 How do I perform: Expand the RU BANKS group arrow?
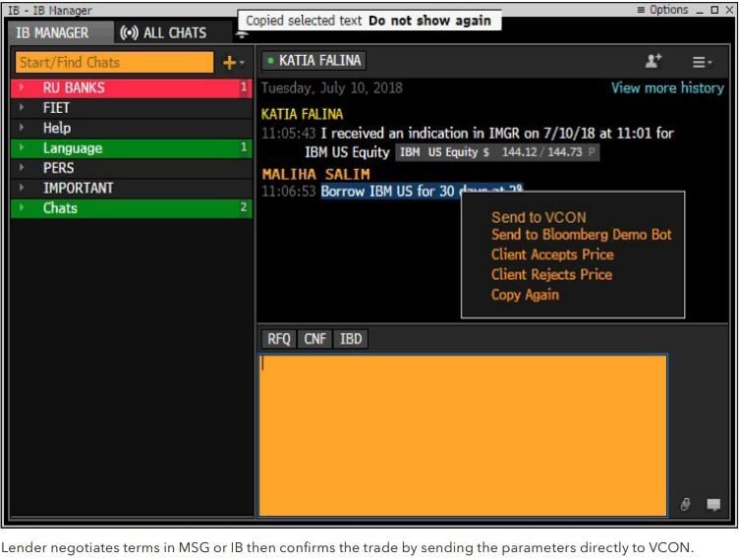pos(22,87)
